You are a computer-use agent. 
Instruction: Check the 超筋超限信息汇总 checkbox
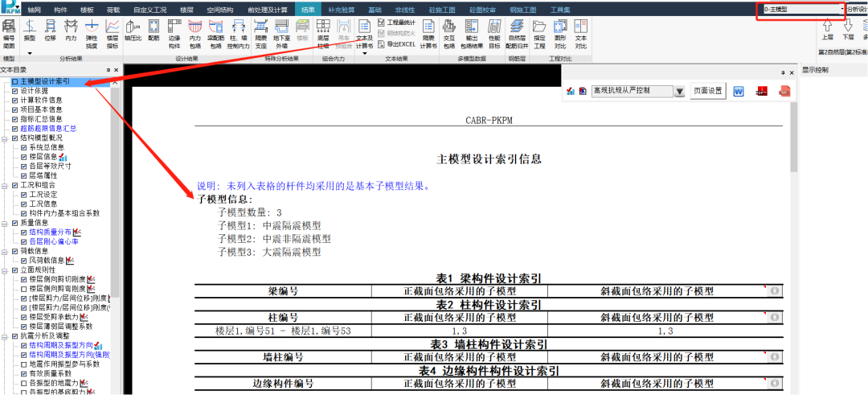click(x=15, y=129)
